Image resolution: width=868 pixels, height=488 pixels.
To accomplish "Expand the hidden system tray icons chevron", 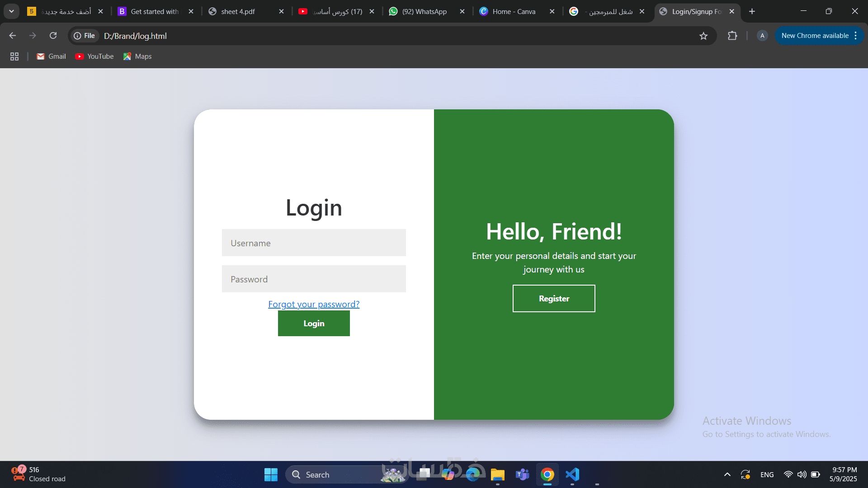I will (727, 474).
